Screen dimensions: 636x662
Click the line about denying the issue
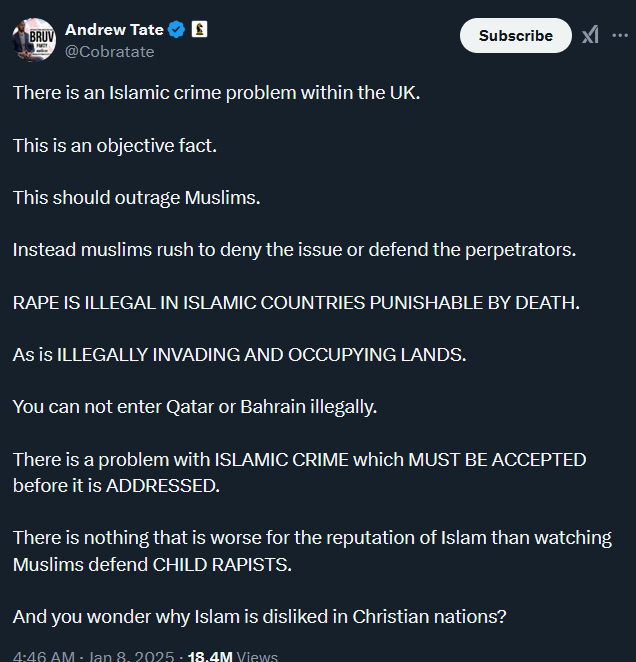[x=294, y=249]
